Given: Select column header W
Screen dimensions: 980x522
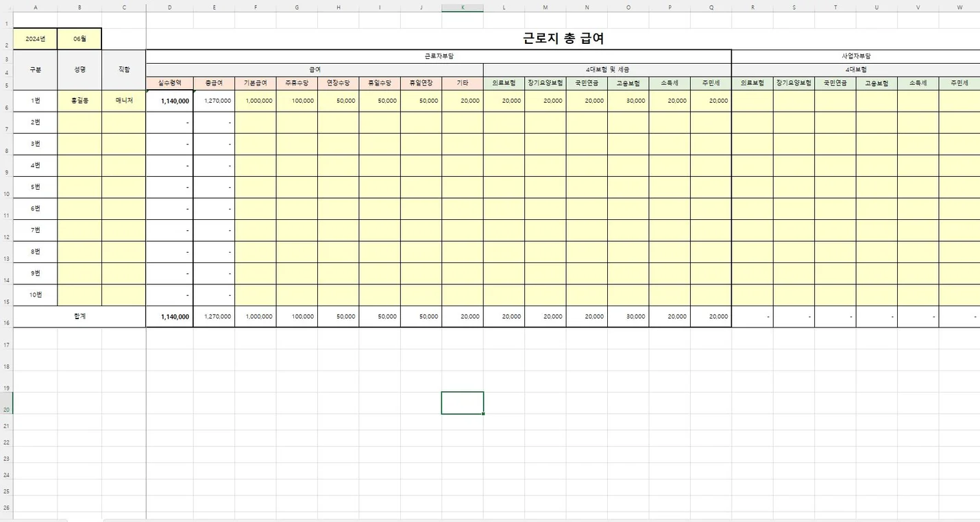Looking at the screenshot, I should 959,8.
